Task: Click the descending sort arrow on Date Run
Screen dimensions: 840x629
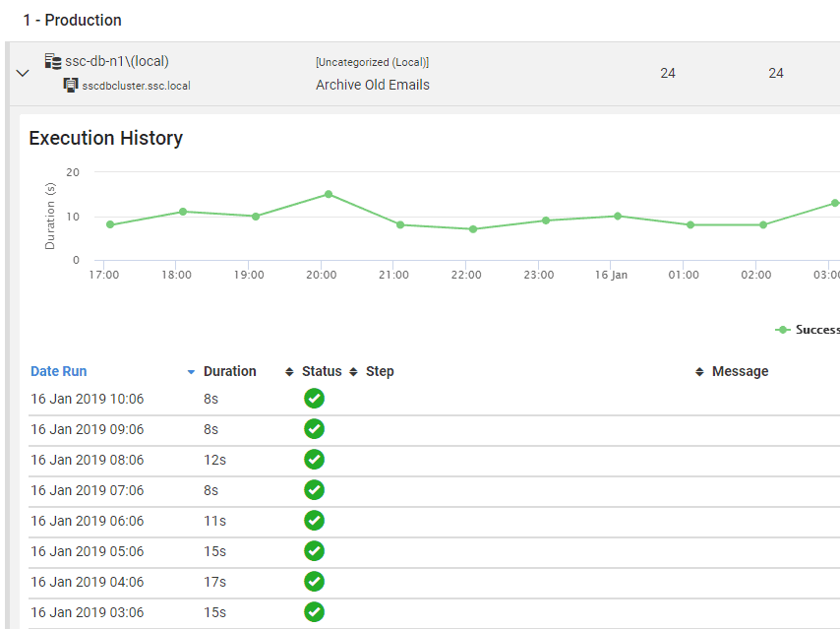Action: coord(190,372)
